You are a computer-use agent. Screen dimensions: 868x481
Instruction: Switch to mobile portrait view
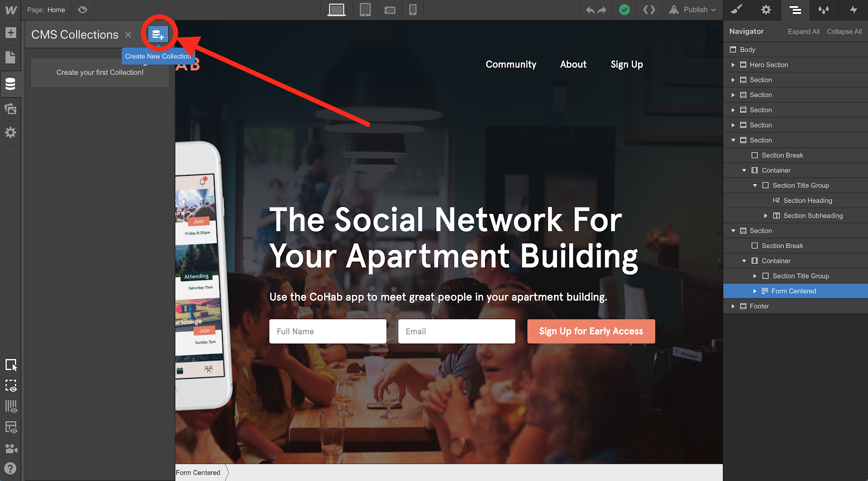(x=413, y=10)
